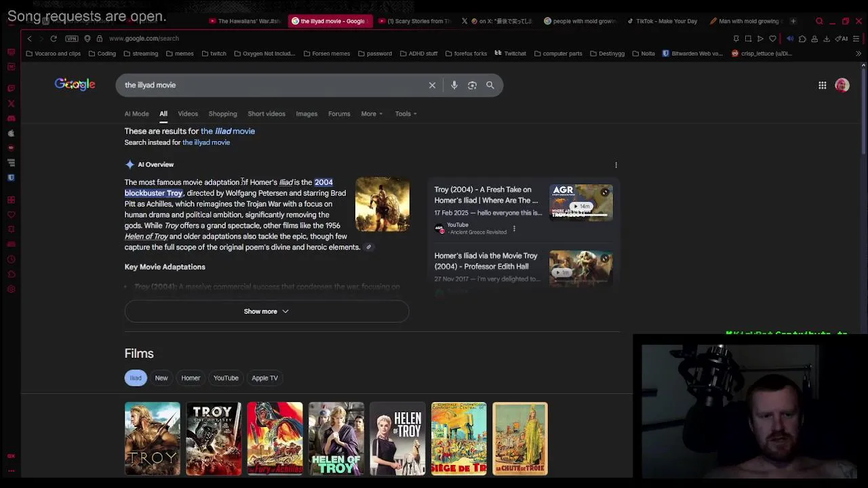Click the tab search magnifier icon
Screen dimensions: 868x488
[x=819, y=21]
